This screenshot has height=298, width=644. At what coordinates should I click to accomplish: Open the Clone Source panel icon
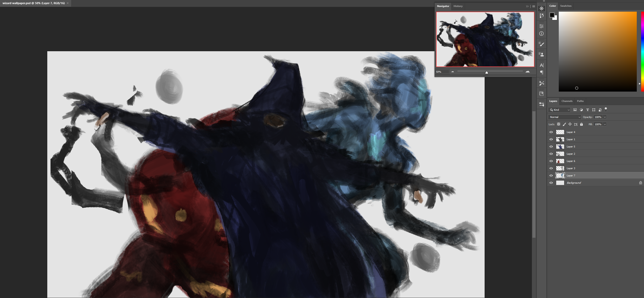(x=541, y=55)
